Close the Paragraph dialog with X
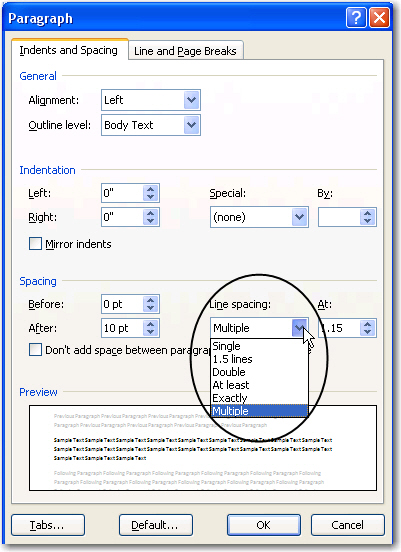 tap(379, 17)
